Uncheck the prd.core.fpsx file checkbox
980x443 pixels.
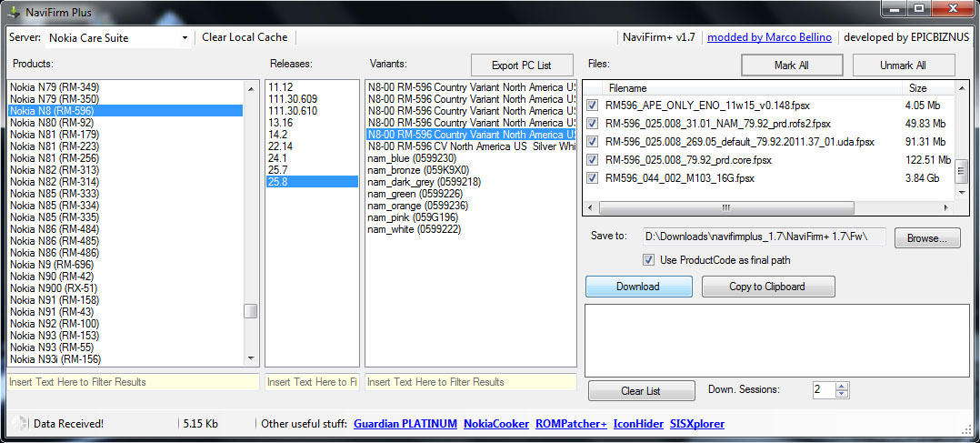(593, 160)
